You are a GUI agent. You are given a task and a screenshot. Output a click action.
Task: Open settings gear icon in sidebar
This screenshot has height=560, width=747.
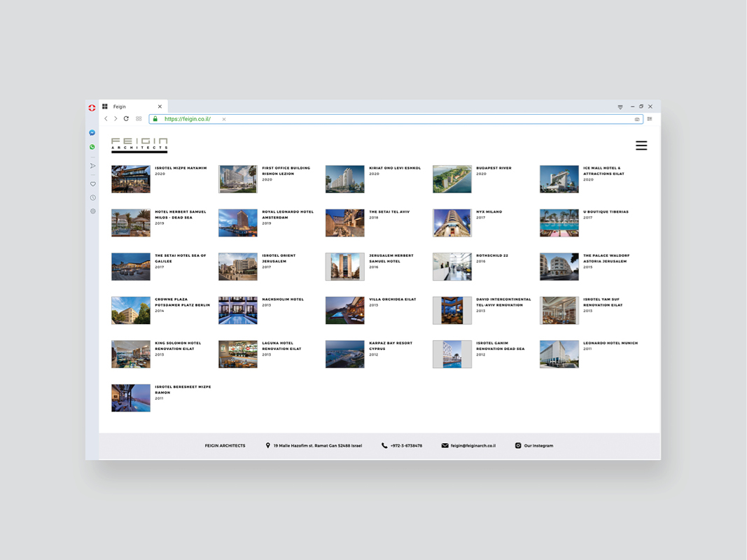coord(93,211)
